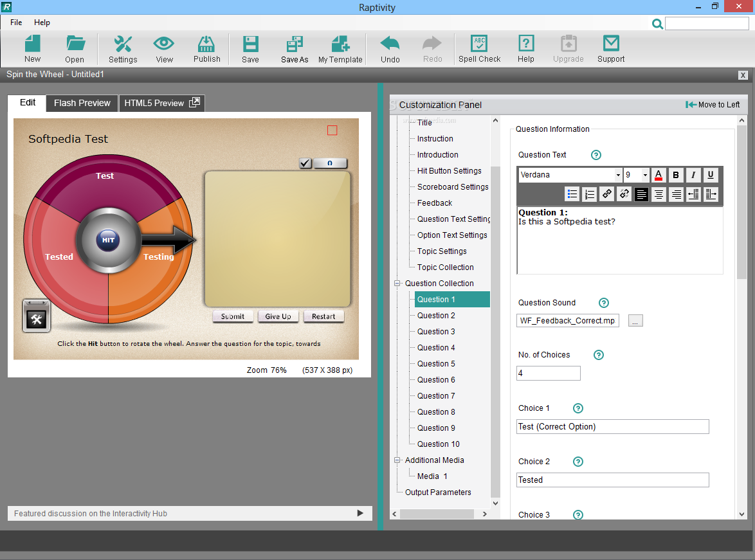Undo the last action
Screen dimensions: 755x560
pos(390,49)
